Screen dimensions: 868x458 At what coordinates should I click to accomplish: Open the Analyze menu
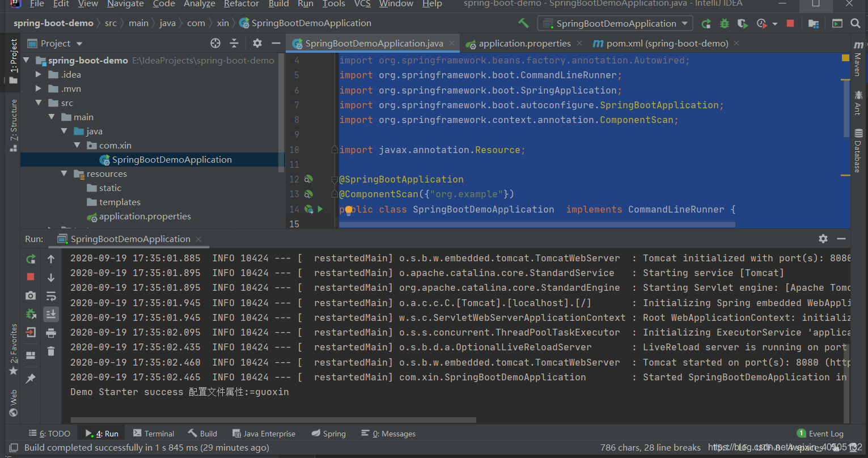point(199,4)
